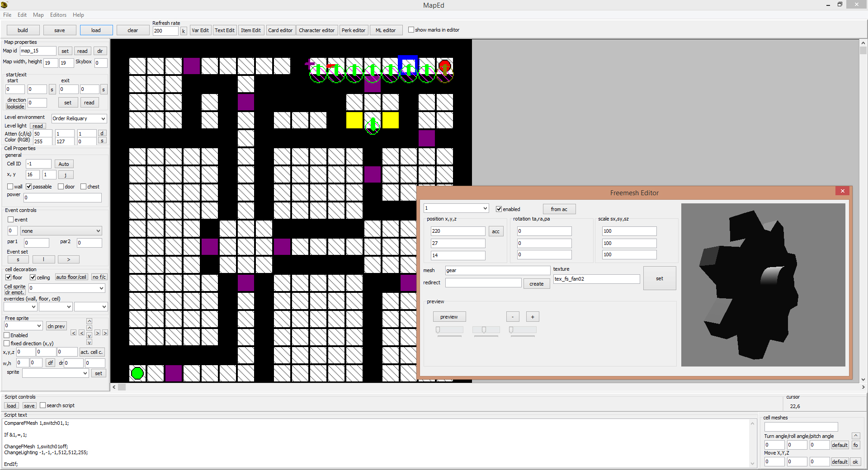Open the Help menu
The height and width of the screenshot is (470, 868).
[x=79, y=15]
